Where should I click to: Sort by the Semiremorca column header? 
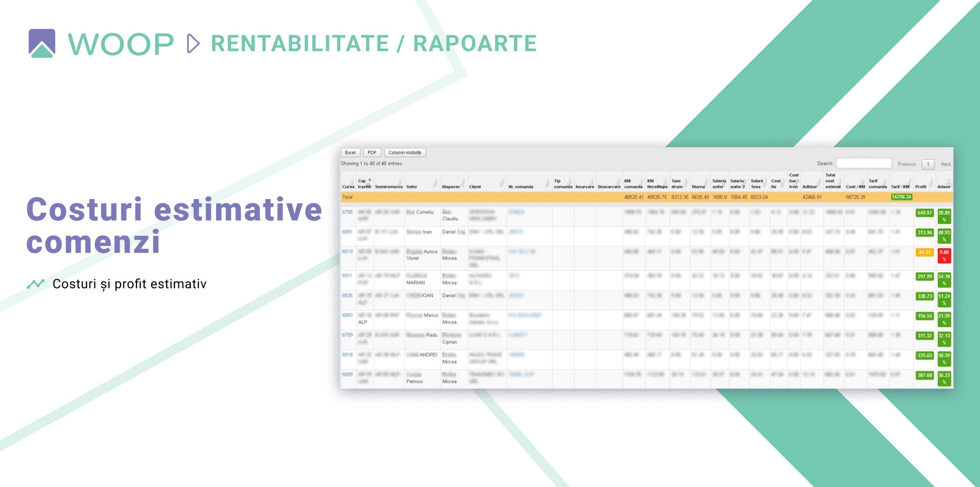[x=389, y=181]
